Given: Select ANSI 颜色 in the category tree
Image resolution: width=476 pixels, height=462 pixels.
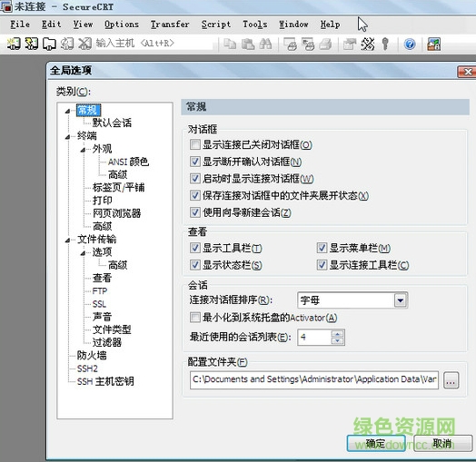Looking at the screenshot, I should click(x=128, y=162).
